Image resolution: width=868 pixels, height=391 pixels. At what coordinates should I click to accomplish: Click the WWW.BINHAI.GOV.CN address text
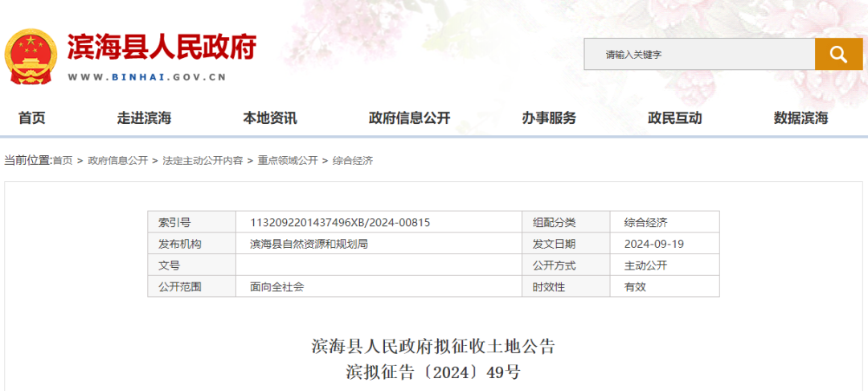click(x=147, y=77)
